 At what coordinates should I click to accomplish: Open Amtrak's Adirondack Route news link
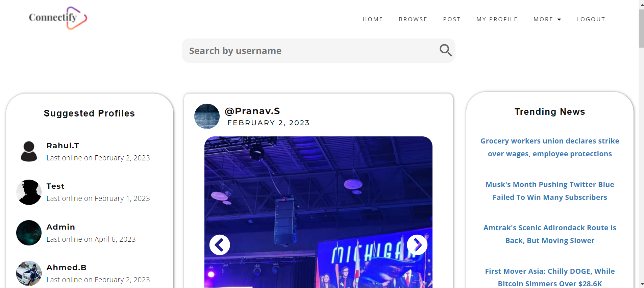550,234
